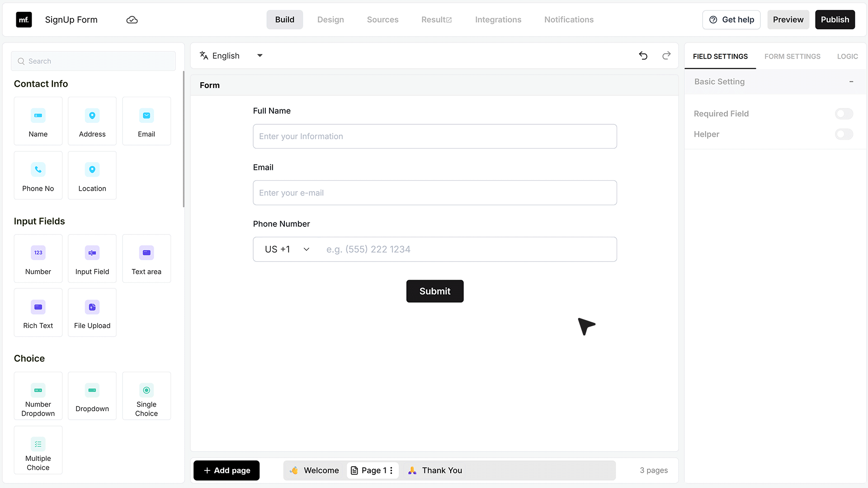The height and width of the screenshot is (488, 868).
Task: Add the File Upload element
Action: [x=92, y=313]
